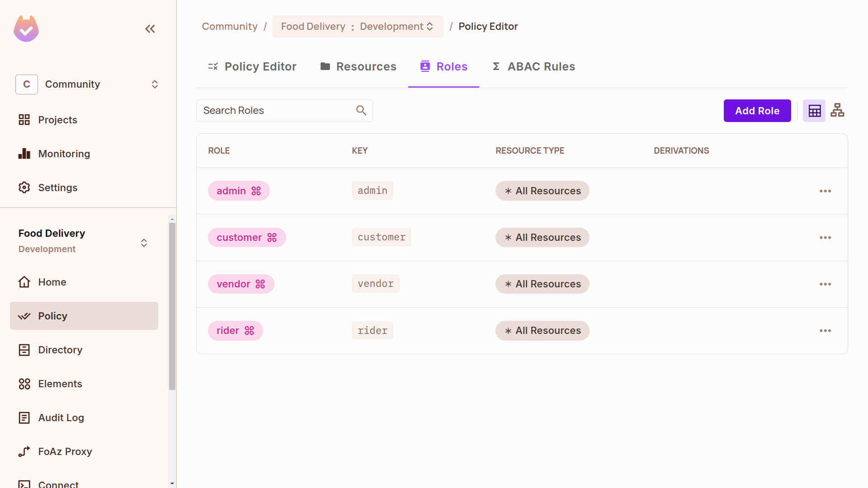Open Audit Log in the sidebar

click(x=61, y=418)
